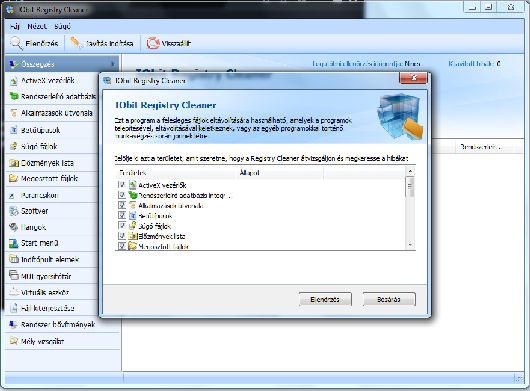Image resolution: width=530 pixels, height=391 pixels.
Task: Select Mély vizsgálat icon in sidebar
Action: 13,341
